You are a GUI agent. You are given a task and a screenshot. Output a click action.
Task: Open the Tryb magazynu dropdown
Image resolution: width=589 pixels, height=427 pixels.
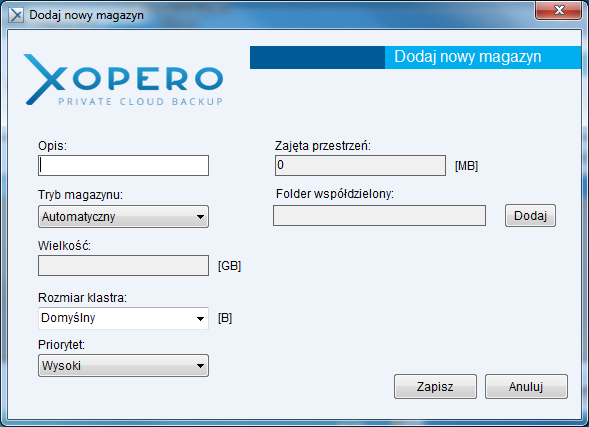(x=123, y=216)
